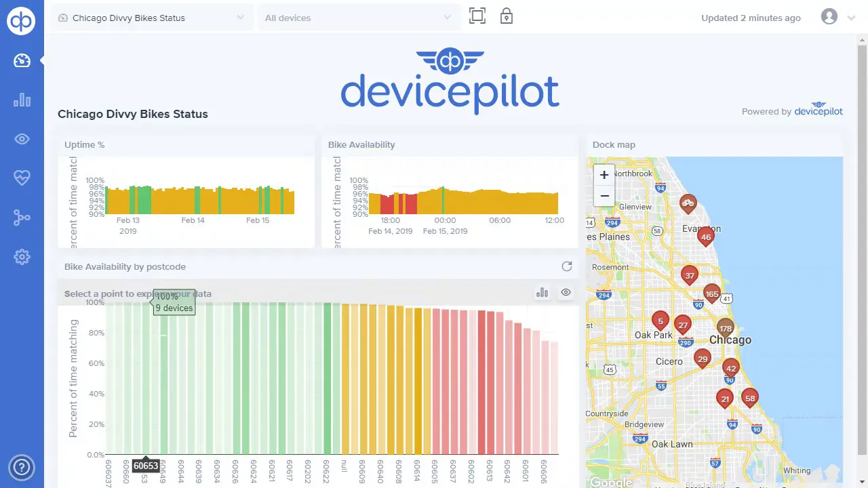Screen dimensions: 868x488
Task: Select the map cluster marker labeled 178
Action: point(726,329)
